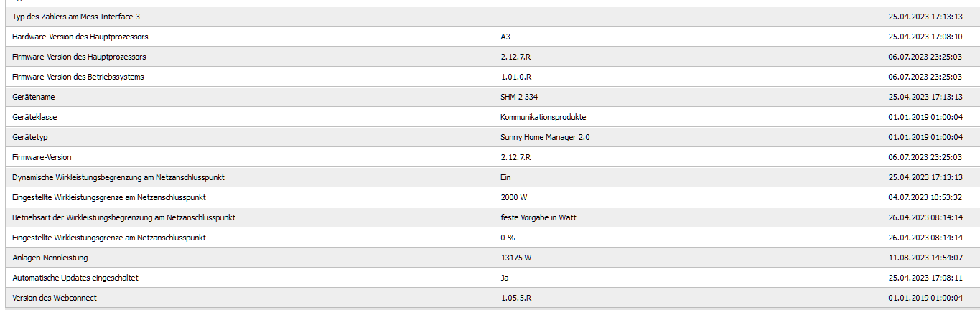980x315 pixels.
Task: Select the Gerätetyp row
Action: coord(490,137)
